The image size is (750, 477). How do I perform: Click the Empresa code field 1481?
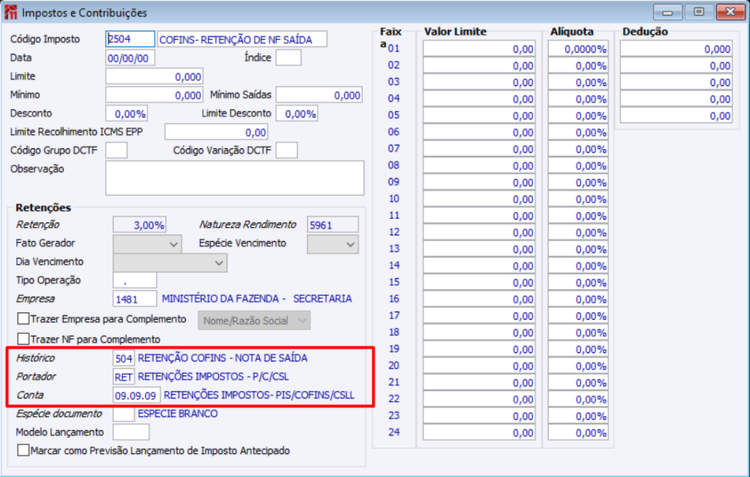point(134,299)
